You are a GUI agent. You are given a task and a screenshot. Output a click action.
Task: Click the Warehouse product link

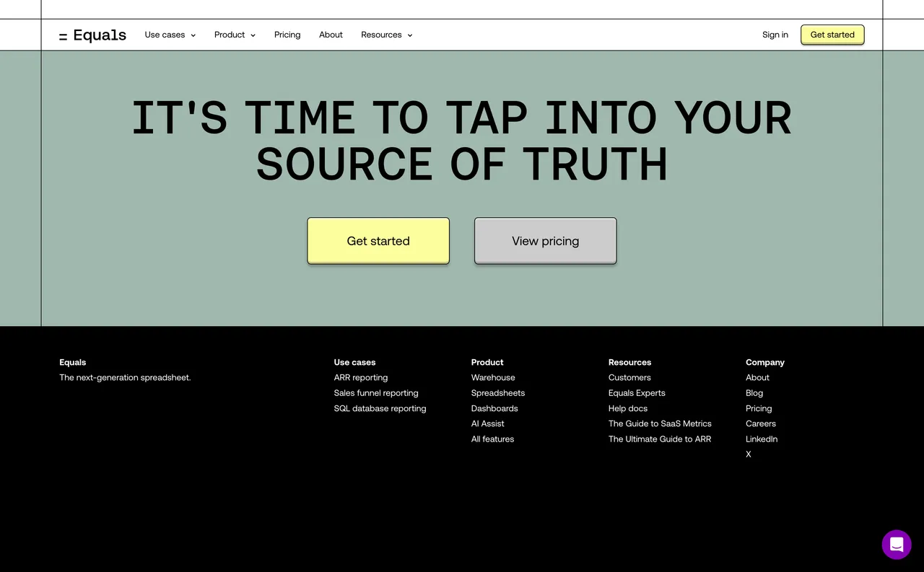click(493, 377)
